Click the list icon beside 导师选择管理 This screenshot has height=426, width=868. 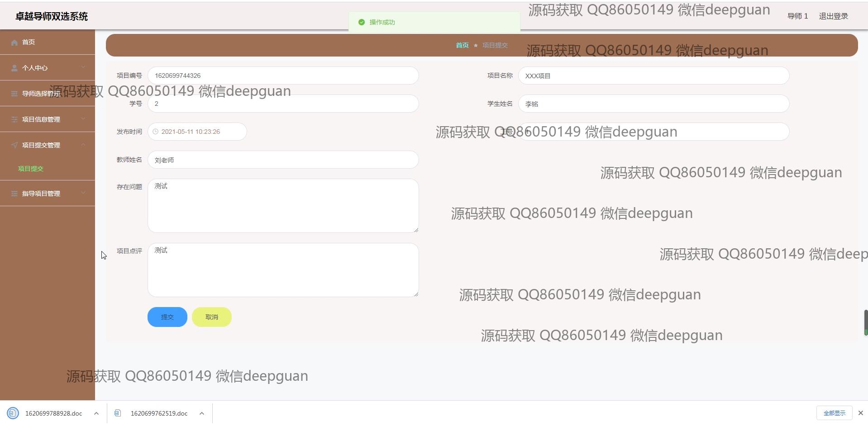point(14,94)
